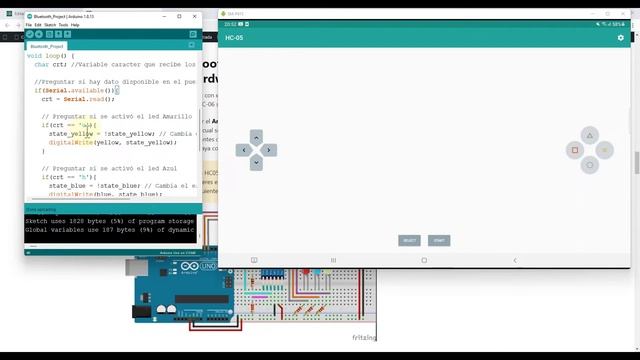Tap the Android back chevron

(x=515, y=260)
